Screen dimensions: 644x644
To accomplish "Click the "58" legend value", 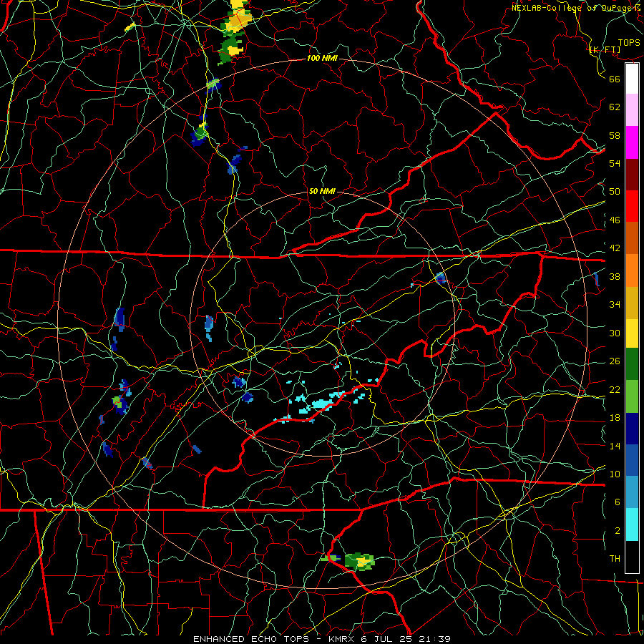I will tap(615, 135).
